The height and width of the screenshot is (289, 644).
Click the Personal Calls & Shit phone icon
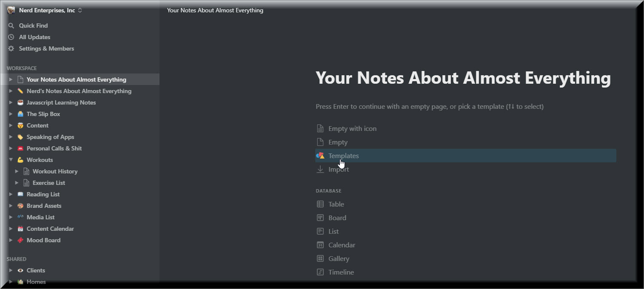pyautogui.click(x=20, y=148)
